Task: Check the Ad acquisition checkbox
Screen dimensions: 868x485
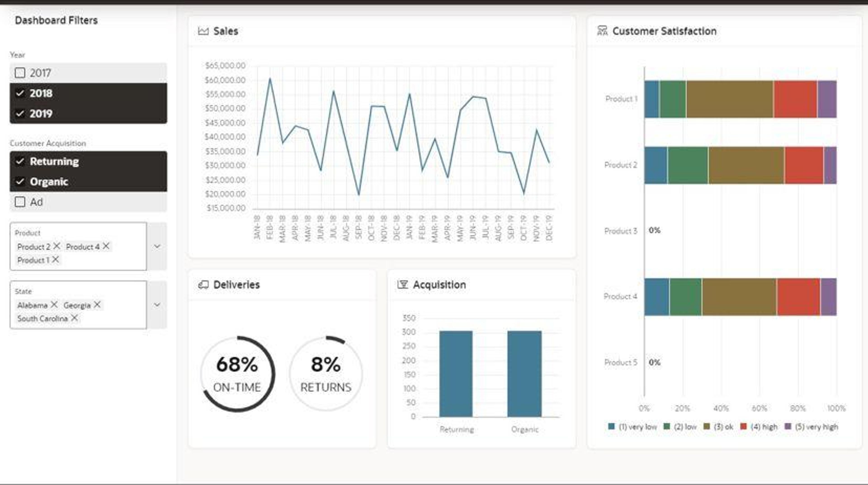Action: tap(20, 202)
